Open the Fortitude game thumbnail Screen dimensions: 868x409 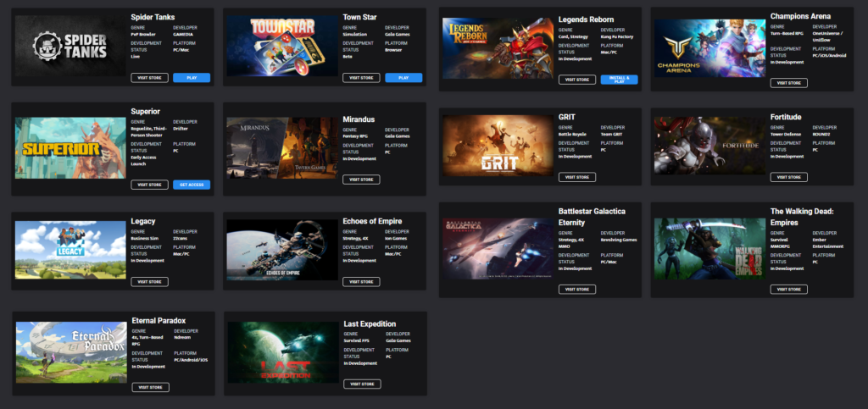pos(709,146)
